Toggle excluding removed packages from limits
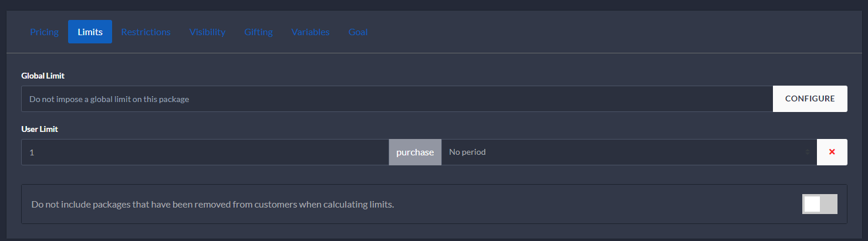Image resolution: width=868 pixels, height=241 pixels. pos(819,204)
